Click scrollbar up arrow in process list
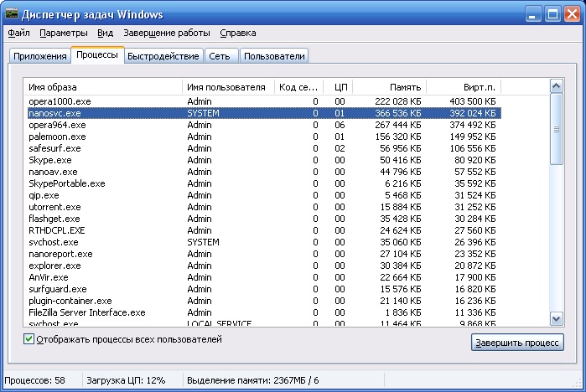Image resolution: width=586 pixels, height=392 pixels. pyautogui.click(x=556, y=85)
